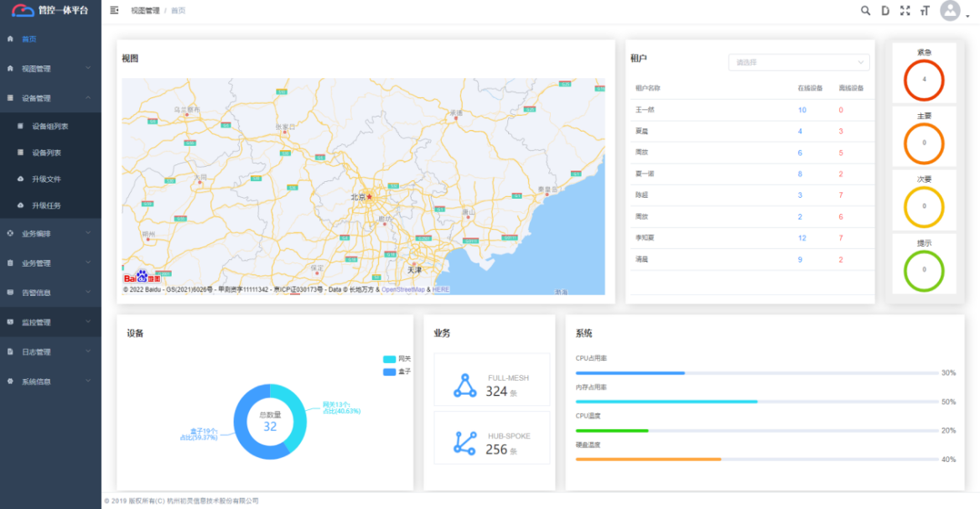Toggle 网关 legend item in device chart
The image size is (980, 509).
pos(397,359)
